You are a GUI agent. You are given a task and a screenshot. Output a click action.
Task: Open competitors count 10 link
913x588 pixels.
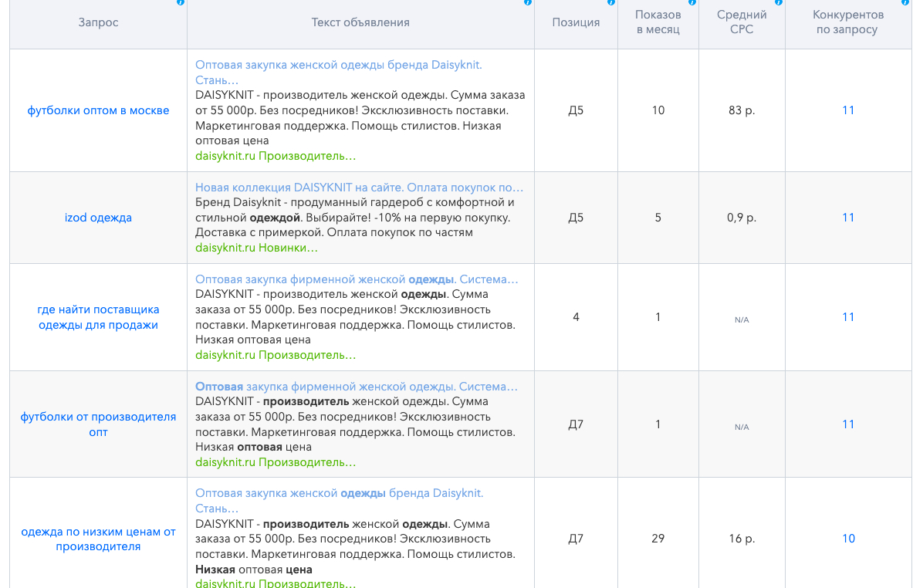848,539
